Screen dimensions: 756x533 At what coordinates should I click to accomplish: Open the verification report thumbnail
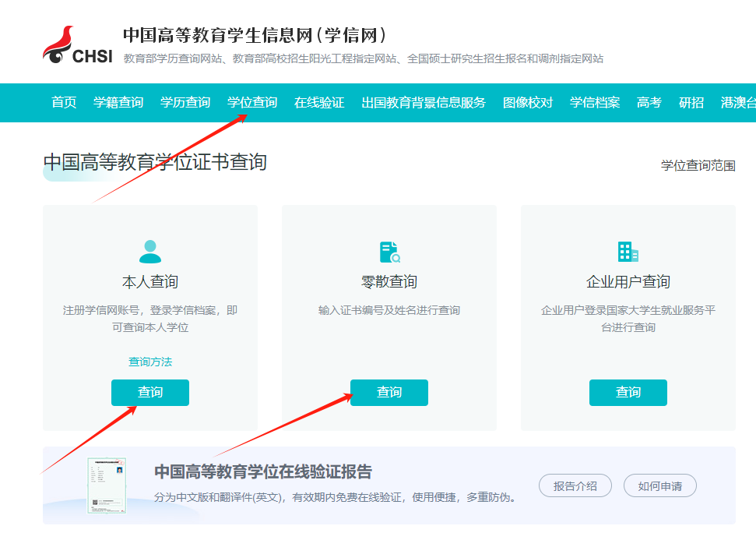[x=107, y=485]
